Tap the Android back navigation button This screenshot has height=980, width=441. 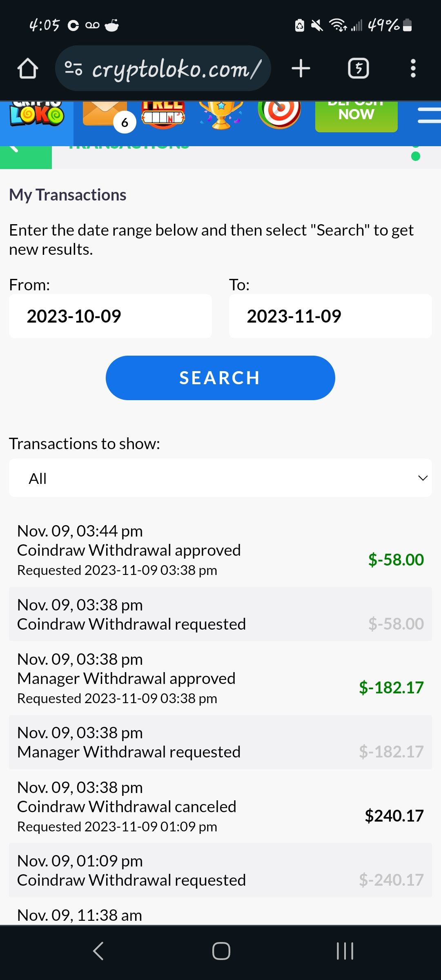98,951
